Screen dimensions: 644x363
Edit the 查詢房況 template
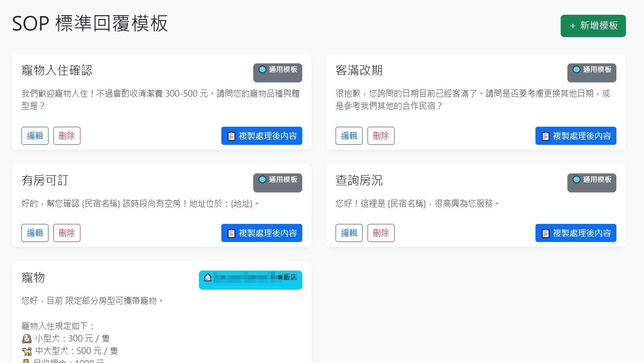click(349, 233)
